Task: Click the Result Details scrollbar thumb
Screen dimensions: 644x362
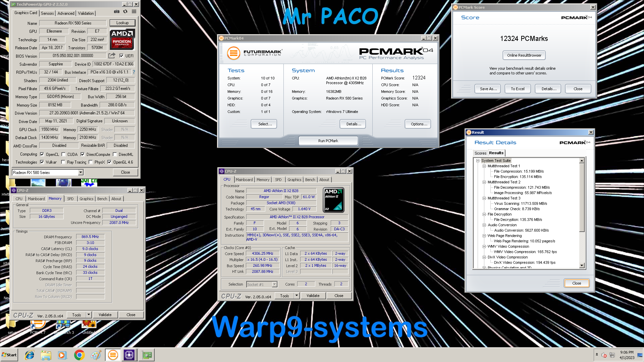Action: tap(582, 198)
